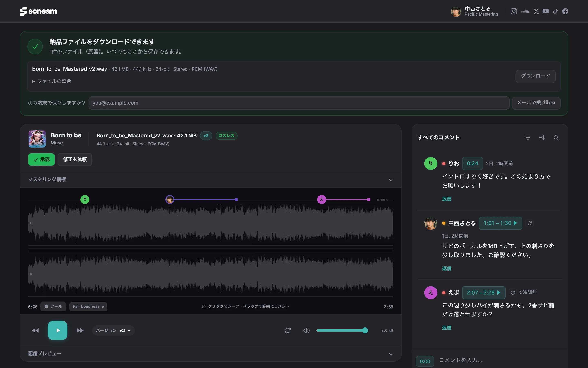Reply to 中西さとる's comment via 返信

446,269
